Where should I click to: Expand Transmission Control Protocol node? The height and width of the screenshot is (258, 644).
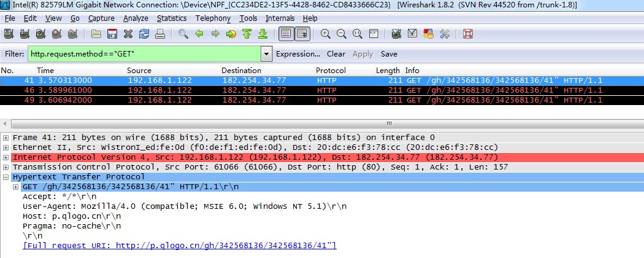click(6, 167)
